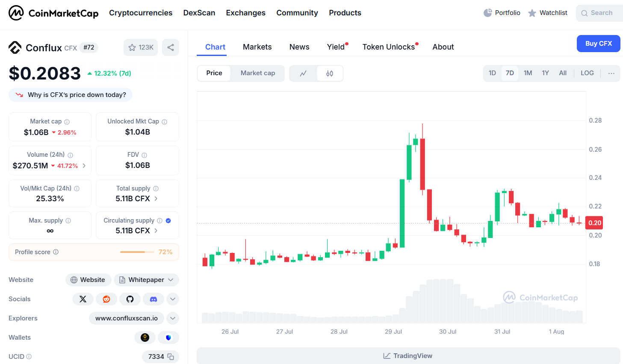
Task: Switch to the Token Unlocks tab
Action: pyautogui.click(x=389, y=47)
